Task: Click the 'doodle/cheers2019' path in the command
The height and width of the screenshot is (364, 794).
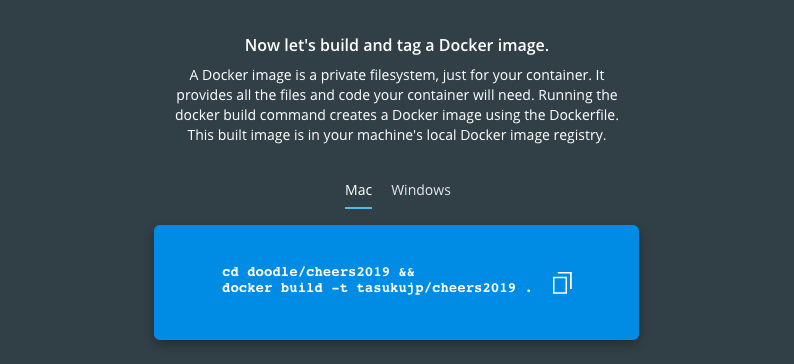Action: coord(319,272)
